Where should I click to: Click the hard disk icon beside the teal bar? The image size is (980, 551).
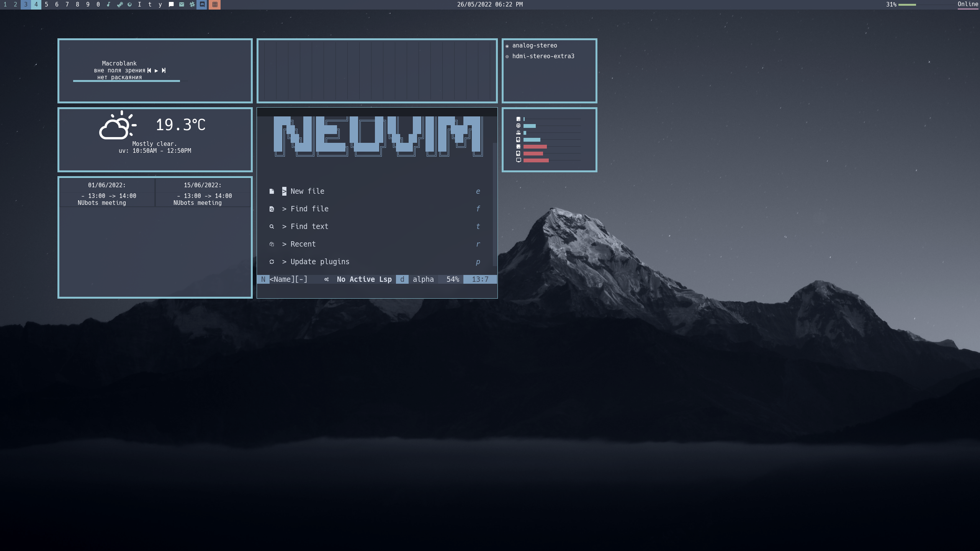518,139
